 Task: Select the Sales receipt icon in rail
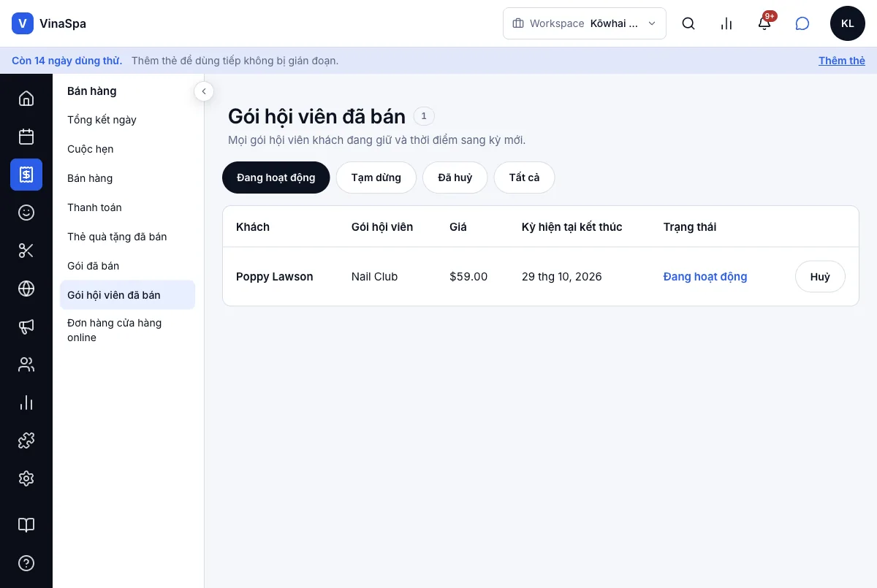(x=26, y=175)
